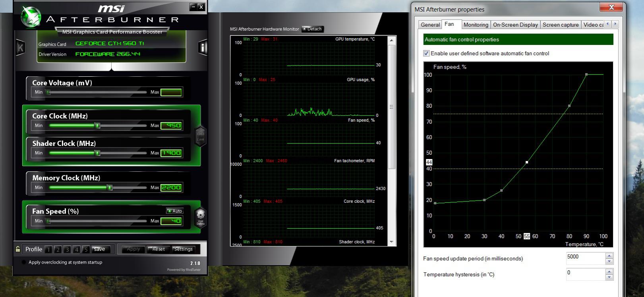Click the Core Clock value field 950
This screenshot has height=297, width=644.
[x=171, y=126]
